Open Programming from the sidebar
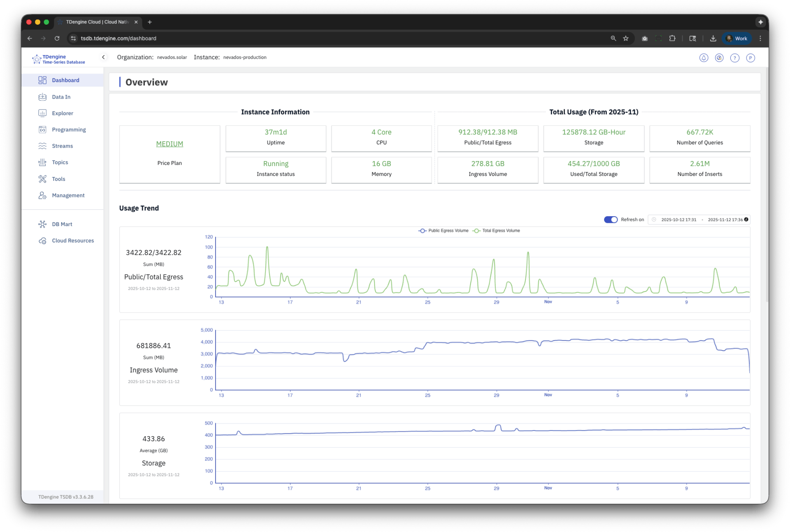Image resolution: width=790 pixels, height=532 pixels. point(69,130)
